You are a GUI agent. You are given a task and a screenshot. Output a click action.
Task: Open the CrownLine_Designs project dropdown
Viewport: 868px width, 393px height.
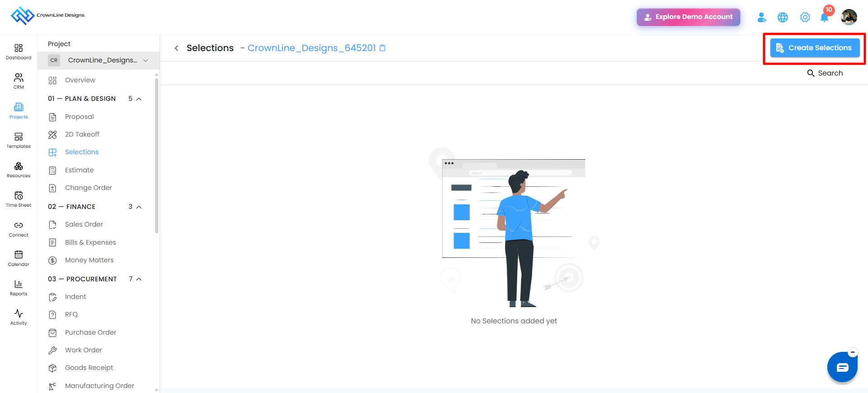tap(99, 60)
